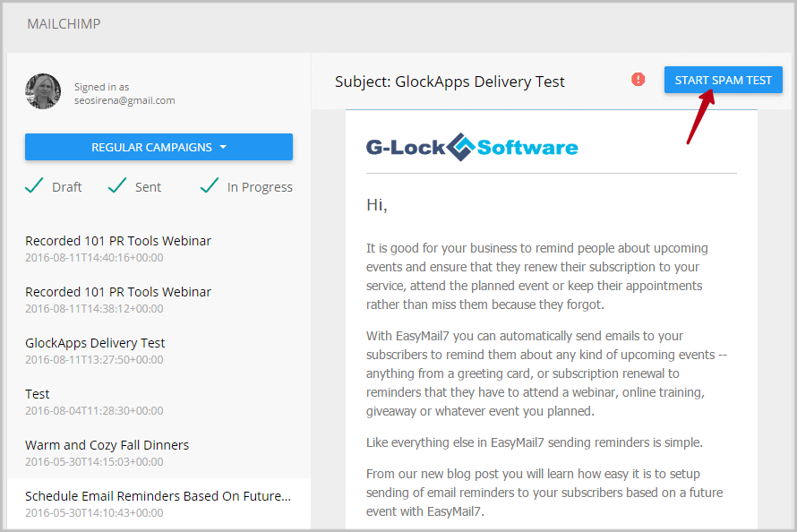Click the seosirena@gmail.com account text
Screen dimensions: 797x532
click(x=124, y=100)
